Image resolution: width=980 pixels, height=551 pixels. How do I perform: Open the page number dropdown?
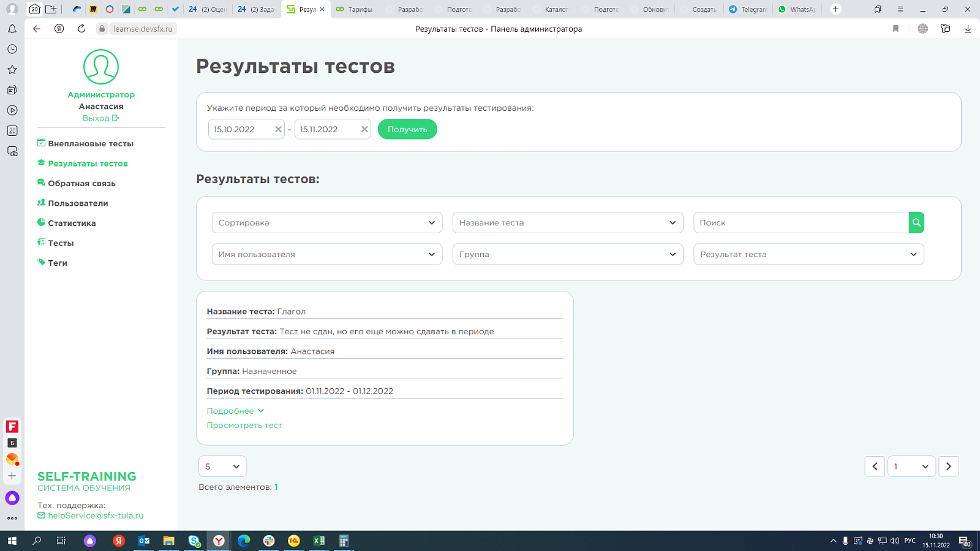pos(911,467)
